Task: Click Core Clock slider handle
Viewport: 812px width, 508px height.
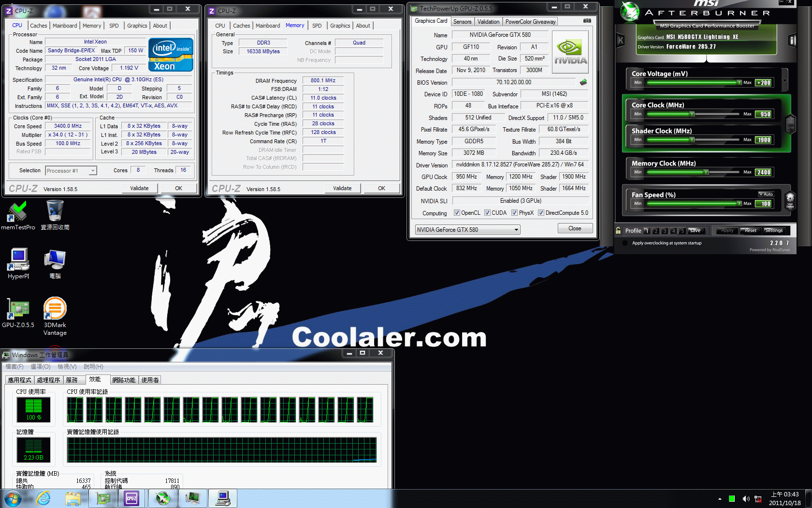Action: (692, 114)
